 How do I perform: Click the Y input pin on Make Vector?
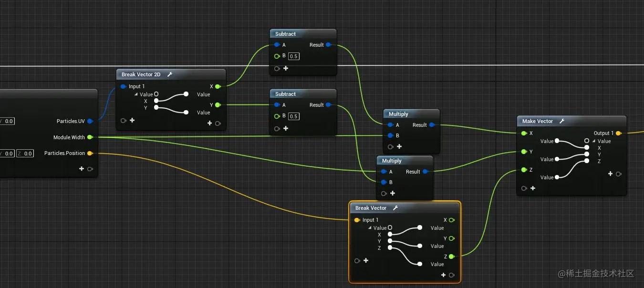click(524, 152)
